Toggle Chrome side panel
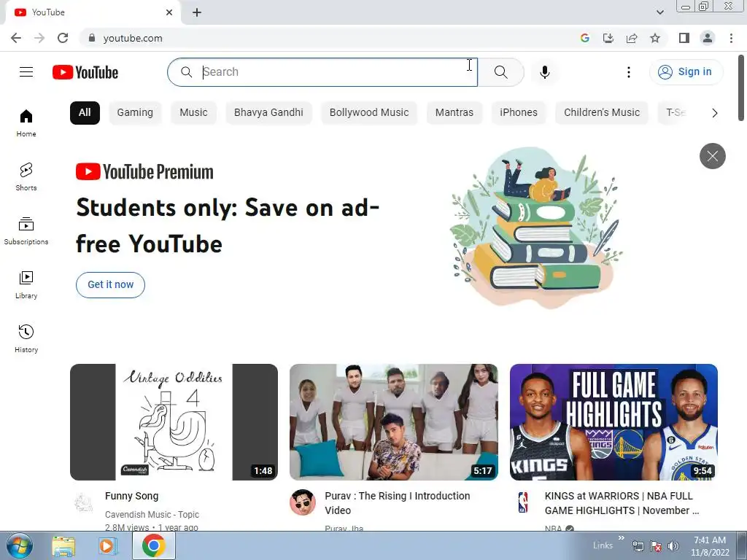The height and width of the screenshot is (560, 747). point(684,38)
